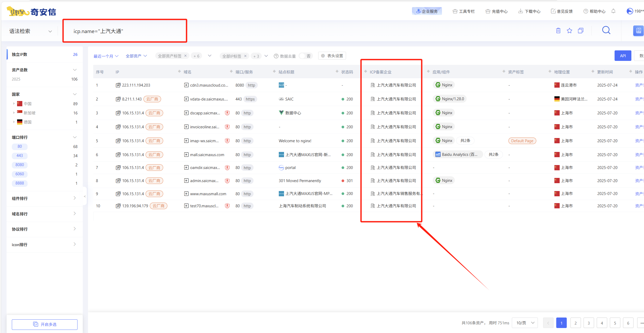
Task: Click the copy query icon
Action: (581, 31)
